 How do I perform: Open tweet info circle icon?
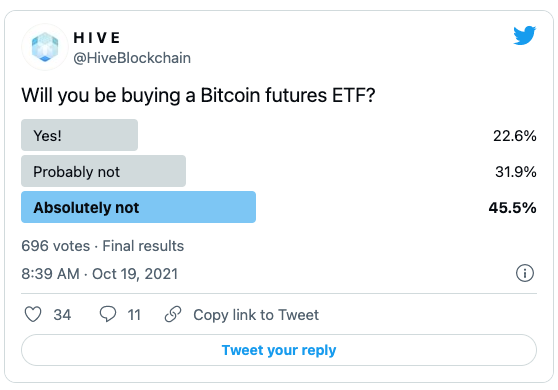coord(525,273)
